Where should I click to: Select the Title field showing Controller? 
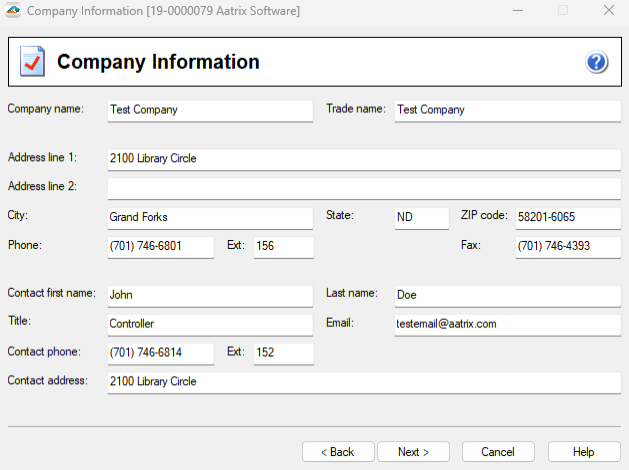[210, 324]
